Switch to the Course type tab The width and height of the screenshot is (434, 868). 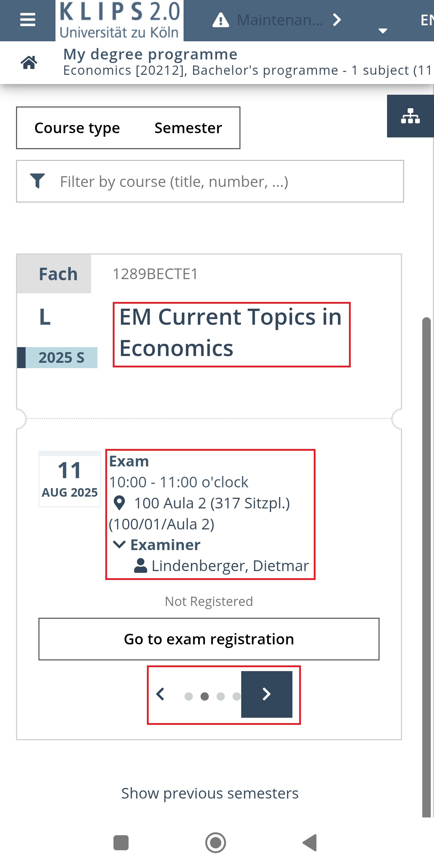pos(77,128)
